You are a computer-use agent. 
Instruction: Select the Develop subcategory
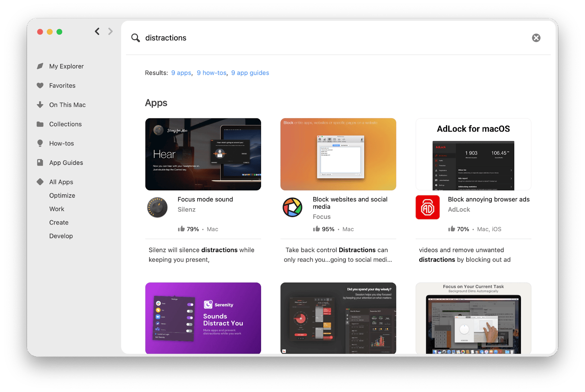pos(61,236)
